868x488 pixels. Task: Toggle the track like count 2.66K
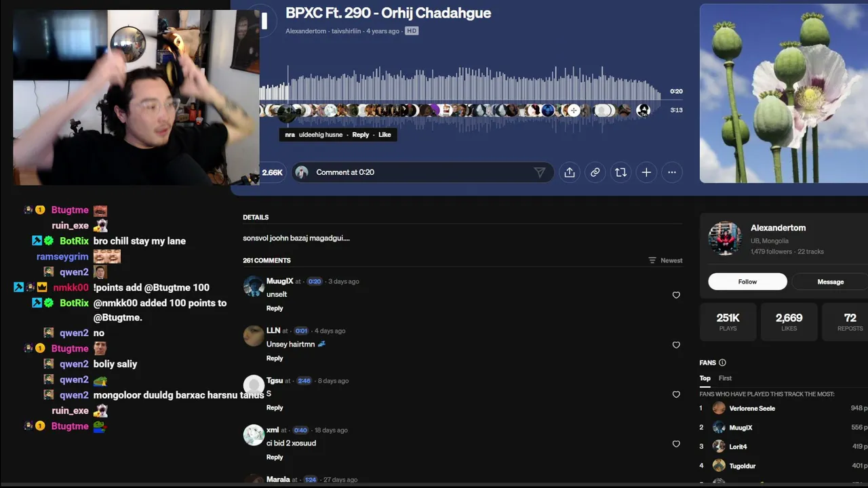pyautogui.click(x=272, y=172)
